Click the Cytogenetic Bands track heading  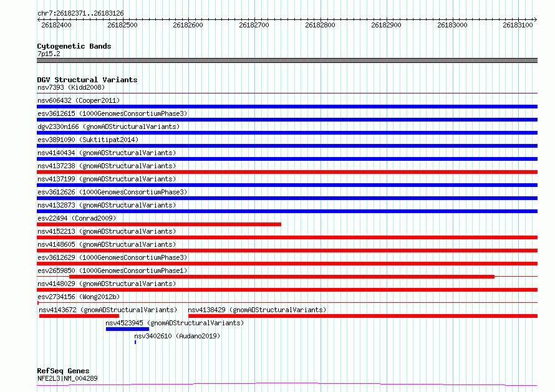pos(74,46)
